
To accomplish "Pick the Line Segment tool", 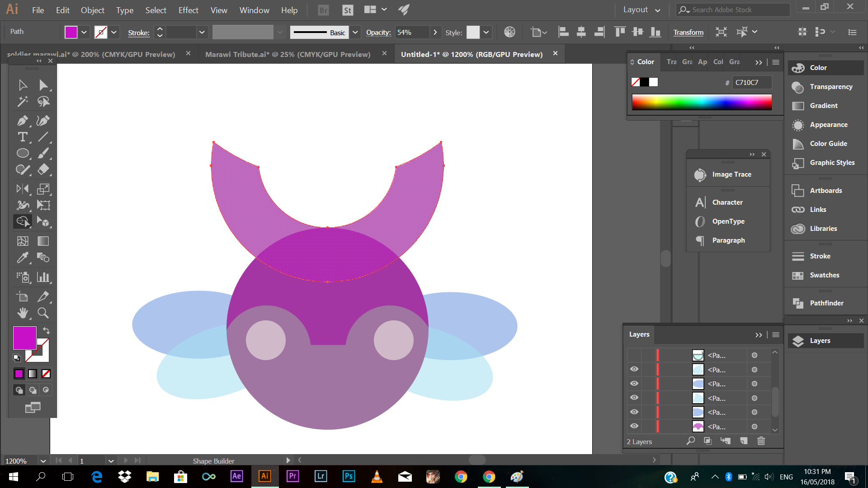I will click(x=43, y=137).
